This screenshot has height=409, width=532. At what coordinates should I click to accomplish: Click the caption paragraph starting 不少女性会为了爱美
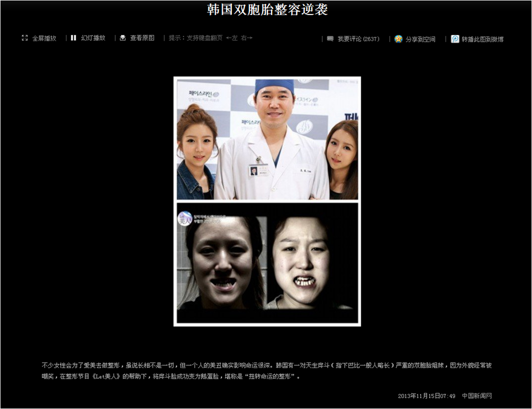(266, 371)
